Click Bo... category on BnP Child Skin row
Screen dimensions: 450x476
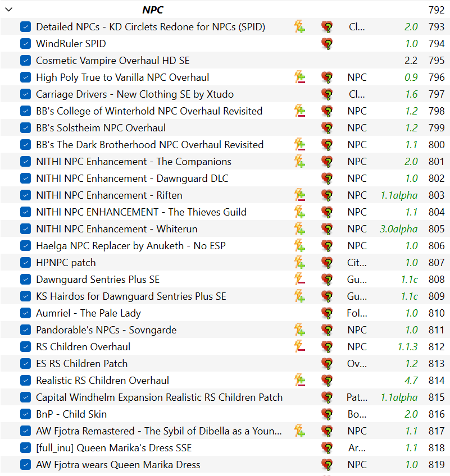[x=357, y=414]
